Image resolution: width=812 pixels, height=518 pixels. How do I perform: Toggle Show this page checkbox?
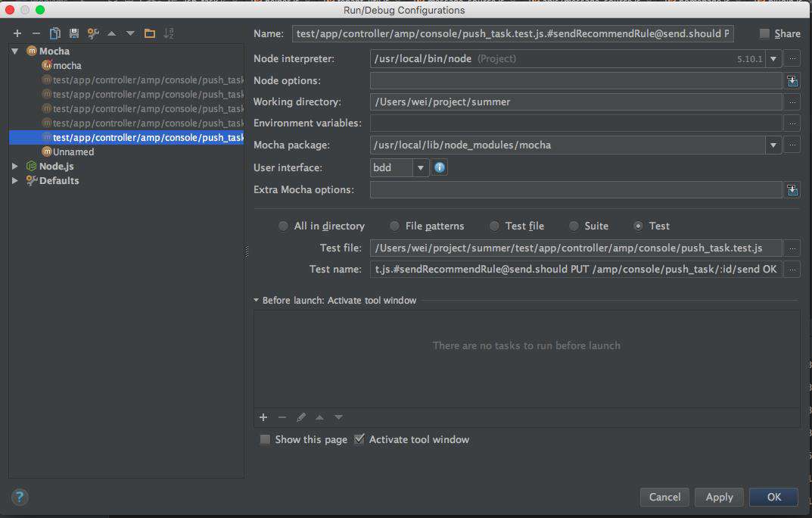point(265,440)
